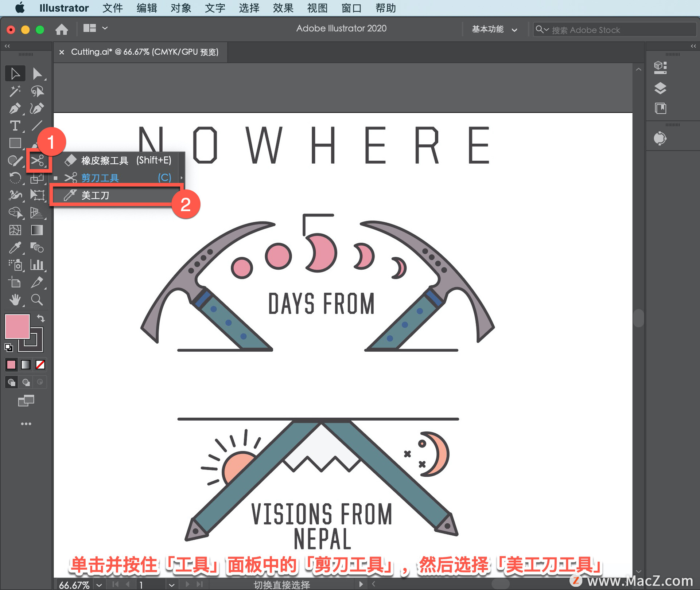
Task: Set paint mode to None
Action: point(40,365)
